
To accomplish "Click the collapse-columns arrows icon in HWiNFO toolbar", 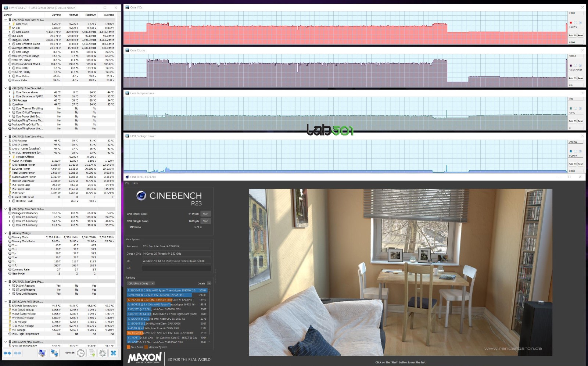I will (x=17, y=353).
